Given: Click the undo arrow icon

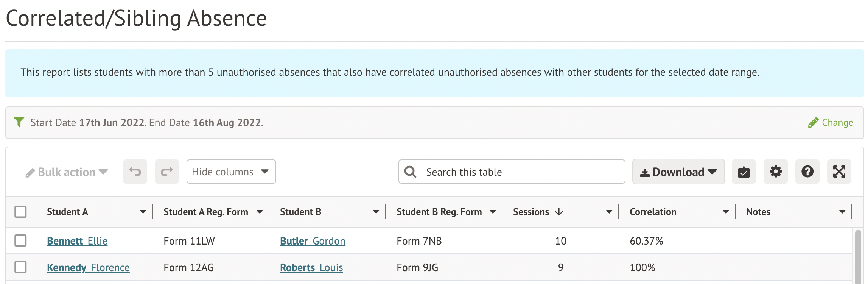Looking at the screenshot, I should pyautogui.click(x=135, y=172).
